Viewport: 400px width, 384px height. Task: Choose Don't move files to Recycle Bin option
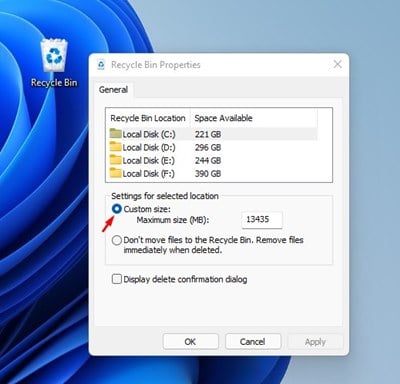(117, 240)
